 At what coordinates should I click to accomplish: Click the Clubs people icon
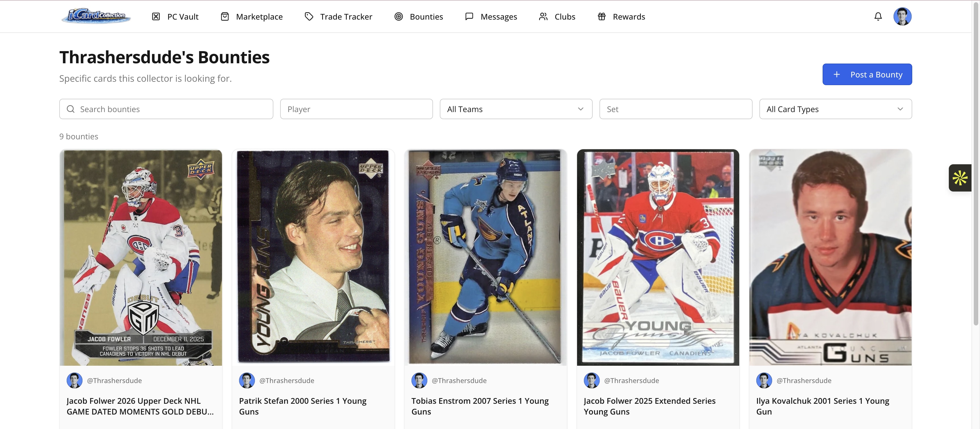point(543,16)
